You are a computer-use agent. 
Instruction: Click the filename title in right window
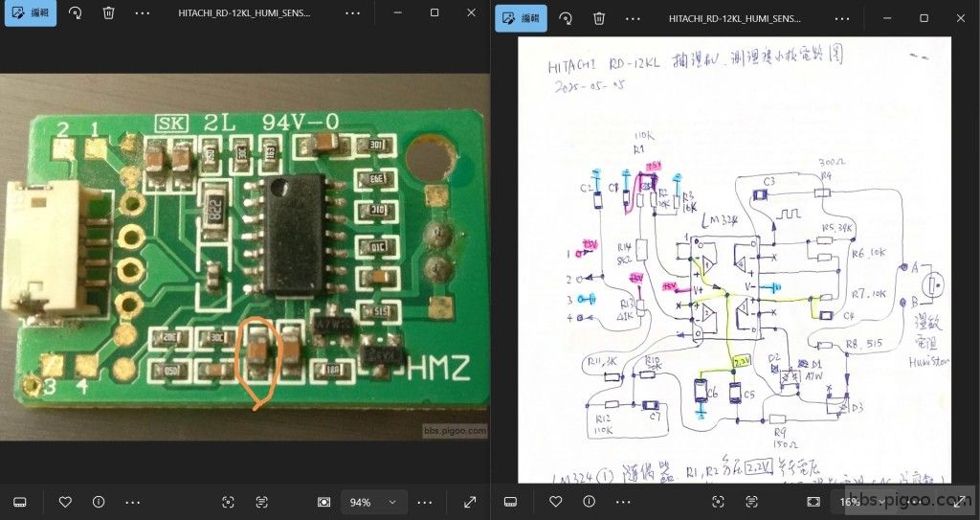tap(734, 19)
